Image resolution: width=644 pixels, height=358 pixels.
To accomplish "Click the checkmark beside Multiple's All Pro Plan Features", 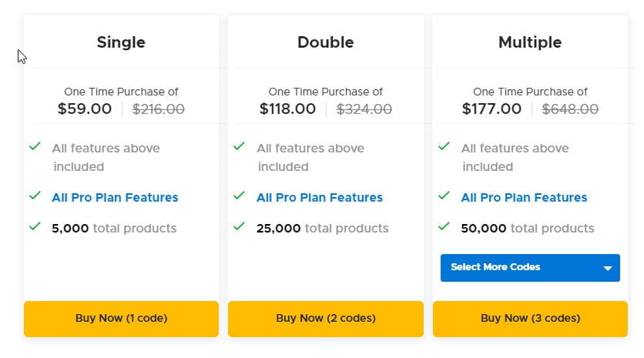I will pyautogui.click(x=444, y=196).
